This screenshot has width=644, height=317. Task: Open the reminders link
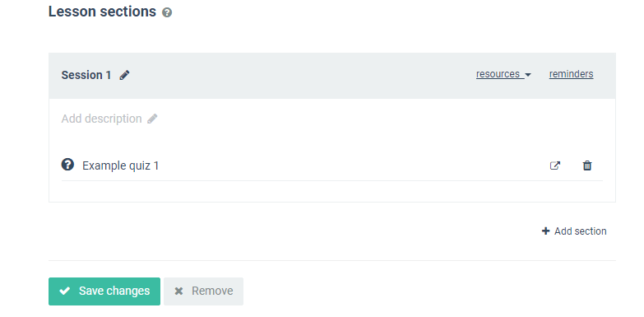[x=572, y=74]
